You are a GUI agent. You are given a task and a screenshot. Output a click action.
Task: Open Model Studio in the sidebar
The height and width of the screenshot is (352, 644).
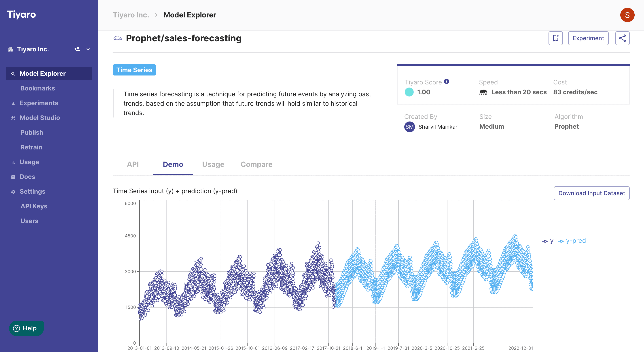click(x=40, y=118)
